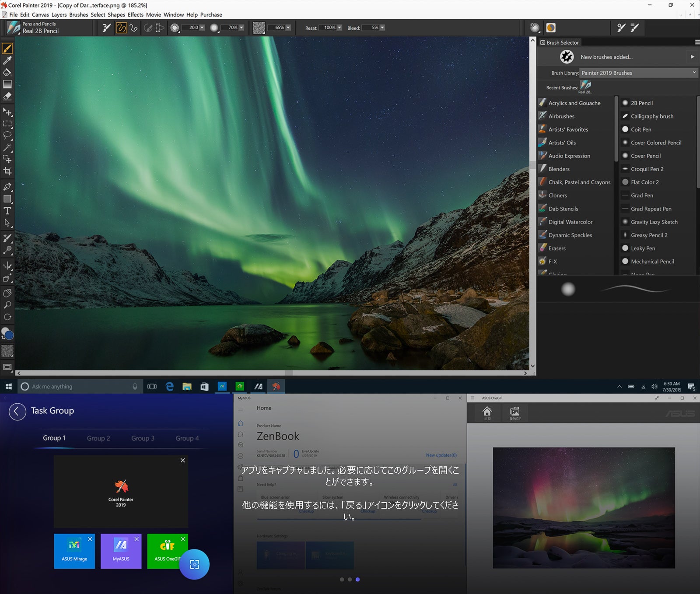Expand the Resat 100% dropdown
The height and width of the screenshot is (594, 700).
coord(339,28)
